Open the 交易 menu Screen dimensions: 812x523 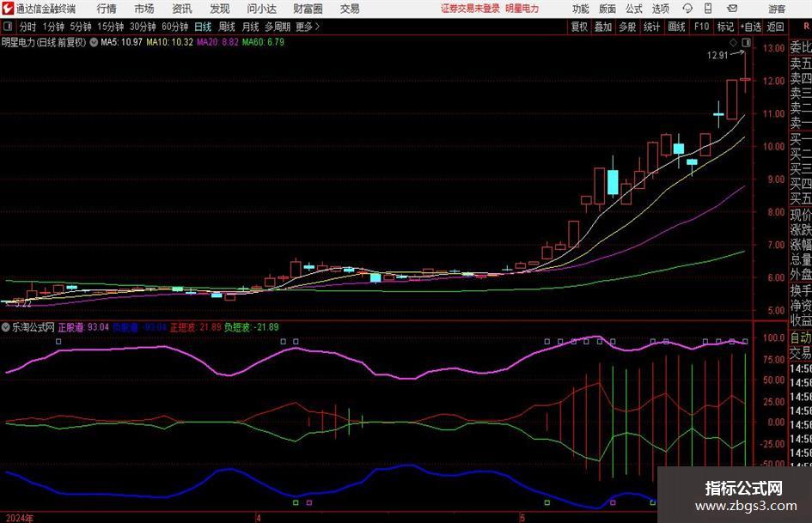pyautogui.click(x=350, y=9)
